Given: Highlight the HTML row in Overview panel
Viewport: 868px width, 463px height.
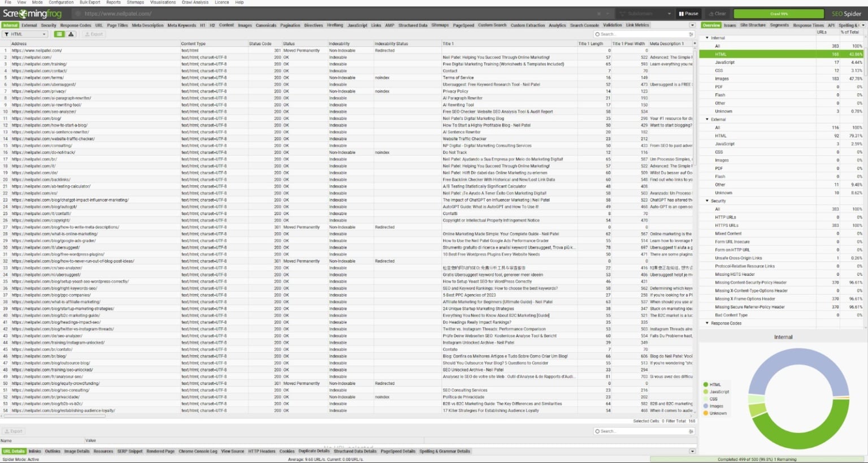Looking at the screenshot, I should 735,54.
